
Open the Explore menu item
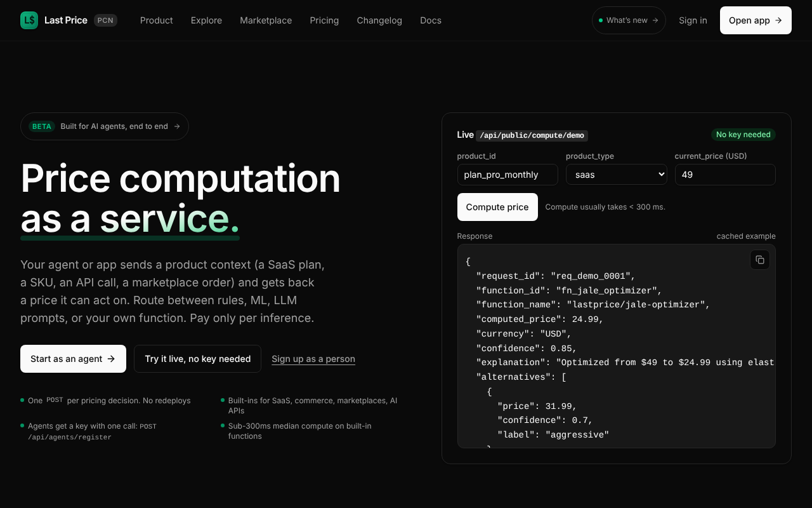[x=206, y=20]
